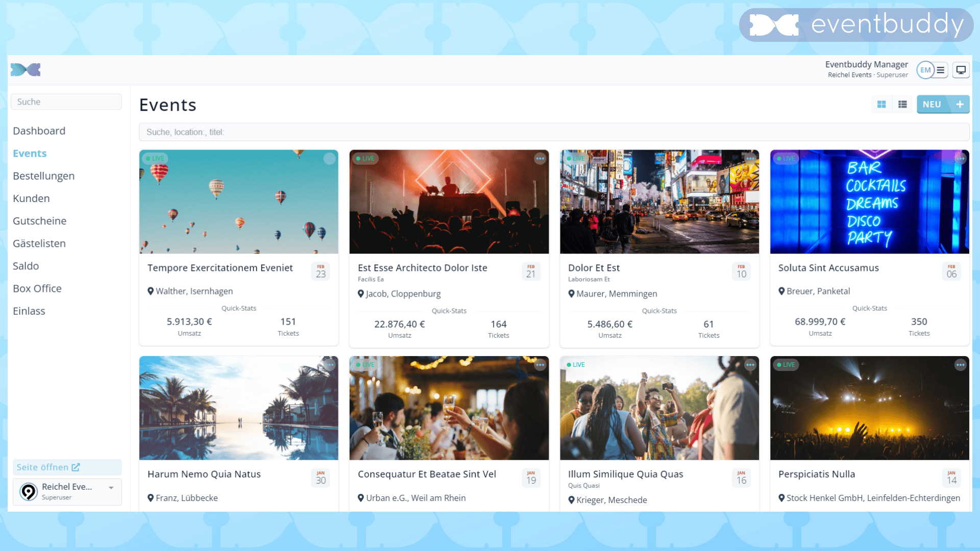Click the 22.876,40 € Umsatz value
Image resolution: width=980 pixels, height=551 pixels.
(399, 324)
